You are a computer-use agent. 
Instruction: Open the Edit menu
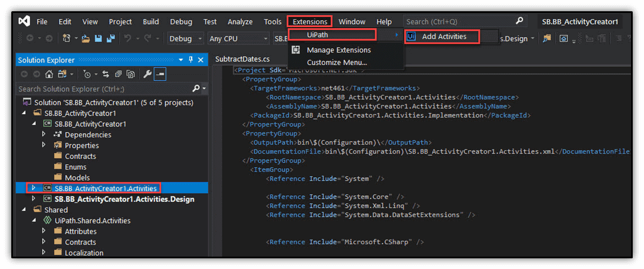click(x=65, y=22)
